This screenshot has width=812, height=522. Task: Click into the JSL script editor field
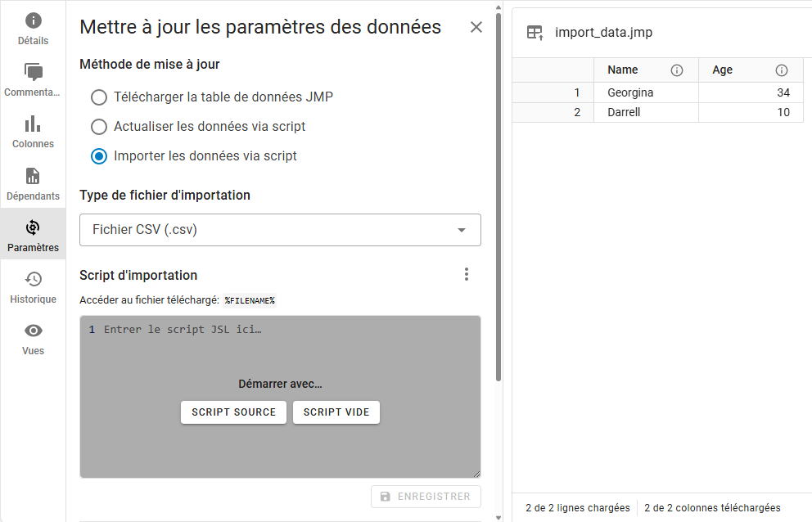click(280, 352)
